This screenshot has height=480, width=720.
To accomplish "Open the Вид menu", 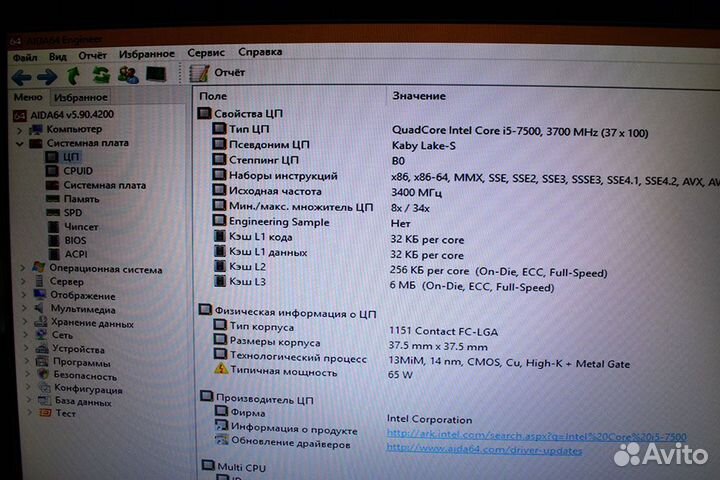I will (x=58, y=57).
